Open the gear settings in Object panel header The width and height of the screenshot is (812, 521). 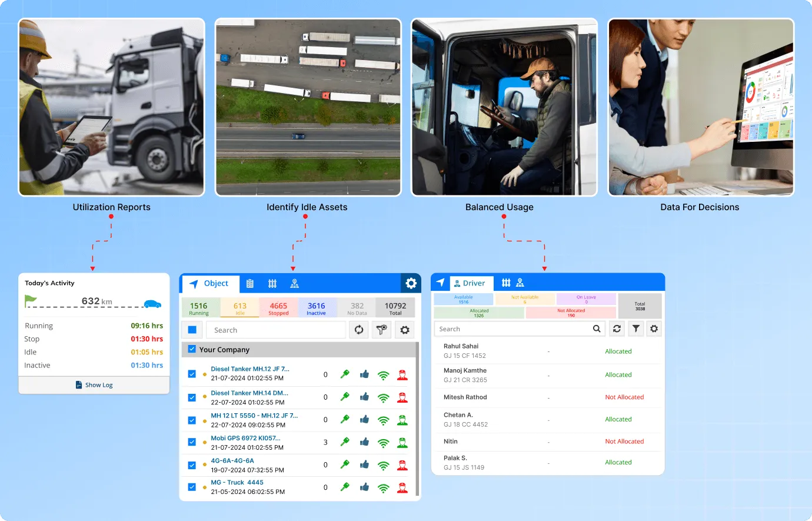point(411,283)
